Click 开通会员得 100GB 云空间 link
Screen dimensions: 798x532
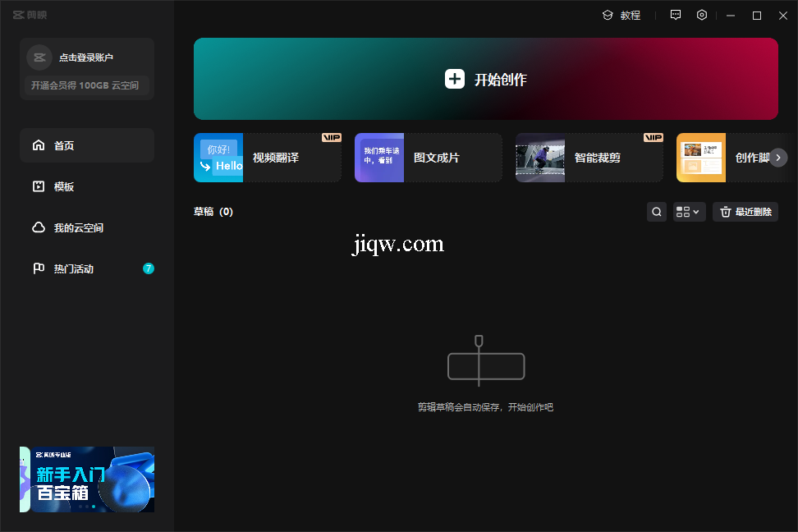tap(85, 85)
